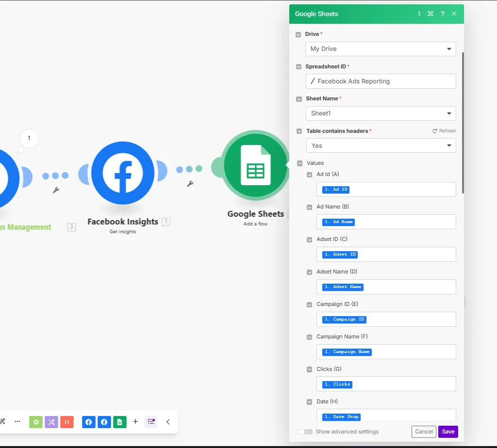Toggle the checkbox beside Ad Id (A)

click(x=310, y=175)
